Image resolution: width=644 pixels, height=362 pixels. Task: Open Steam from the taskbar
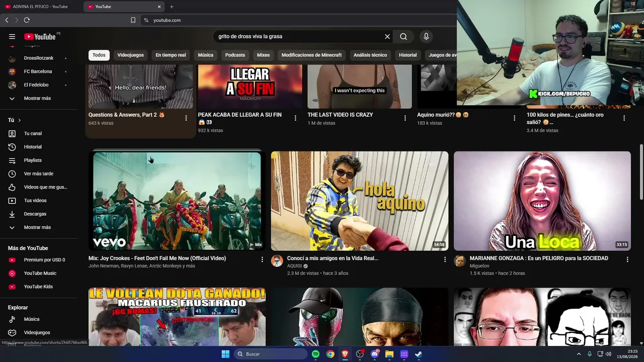click(419, 354)
